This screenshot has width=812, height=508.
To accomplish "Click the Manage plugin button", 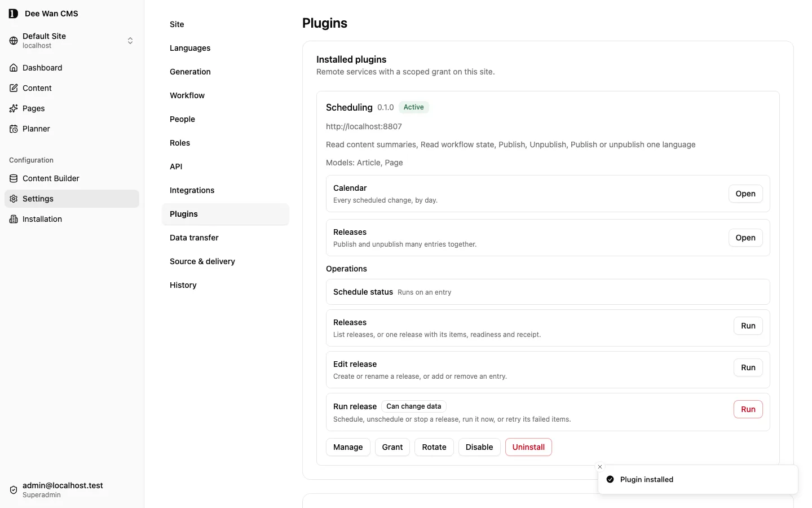I will [x=348, y=447].
